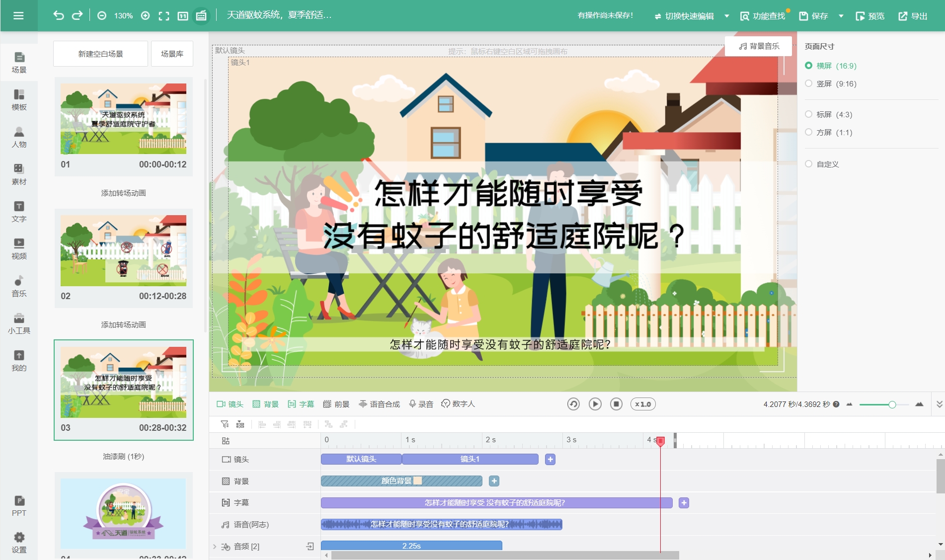945x560 pixels.
Task: Expand the audio [2] track group
Action: point(215,546)
